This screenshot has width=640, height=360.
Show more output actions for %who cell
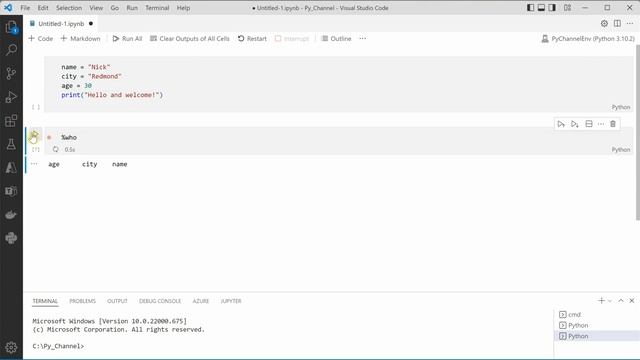tap(34, 164)
